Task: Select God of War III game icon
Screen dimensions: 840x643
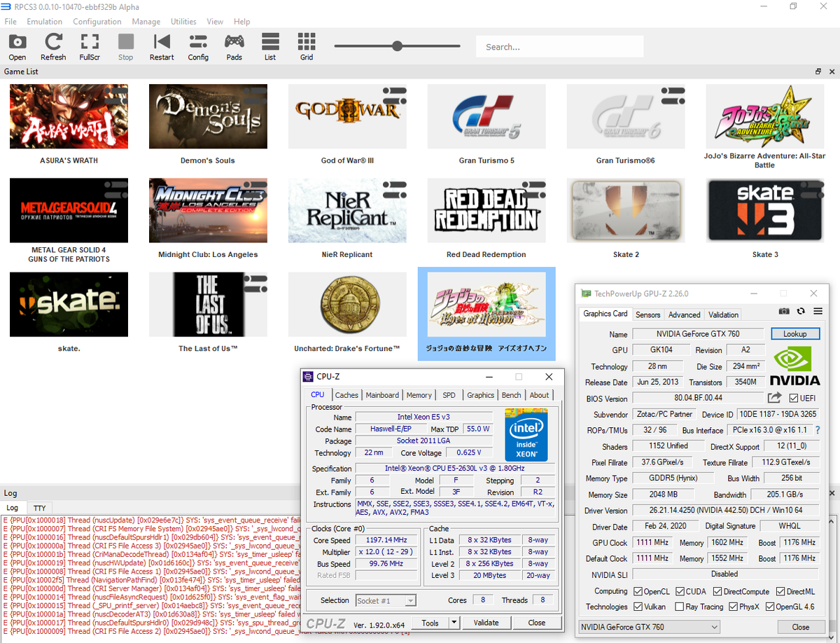Action: 347,116
